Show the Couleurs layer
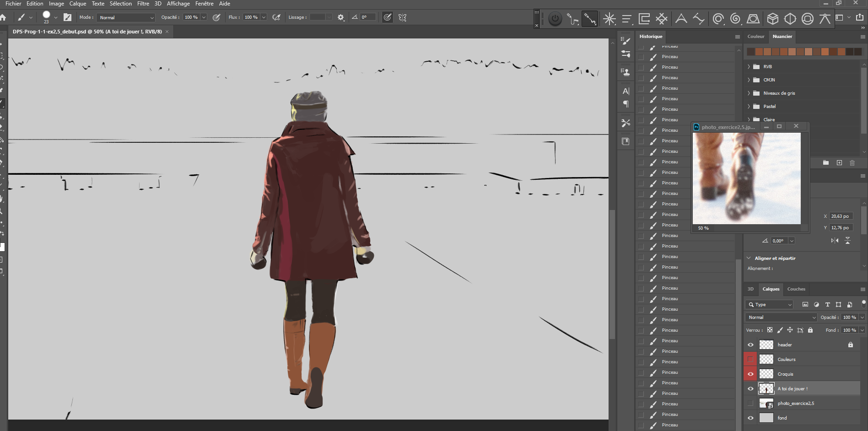 tap(750, 360)
